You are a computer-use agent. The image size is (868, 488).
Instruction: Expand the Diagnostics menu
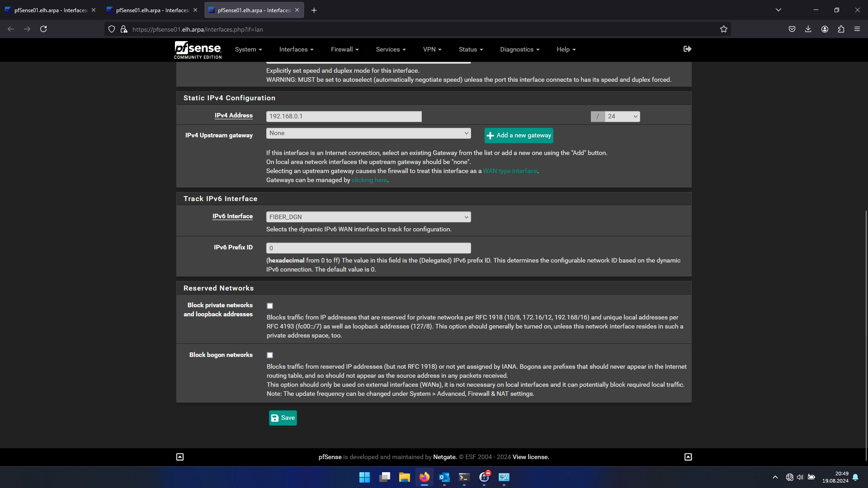[519, 49]
